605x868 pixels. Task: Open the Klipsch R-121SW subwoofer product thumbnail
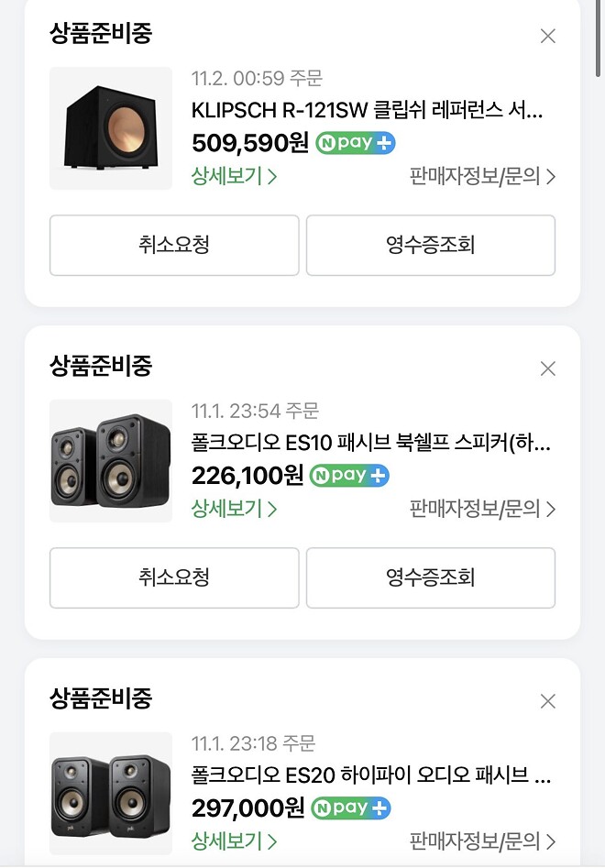tap(110, 128)
